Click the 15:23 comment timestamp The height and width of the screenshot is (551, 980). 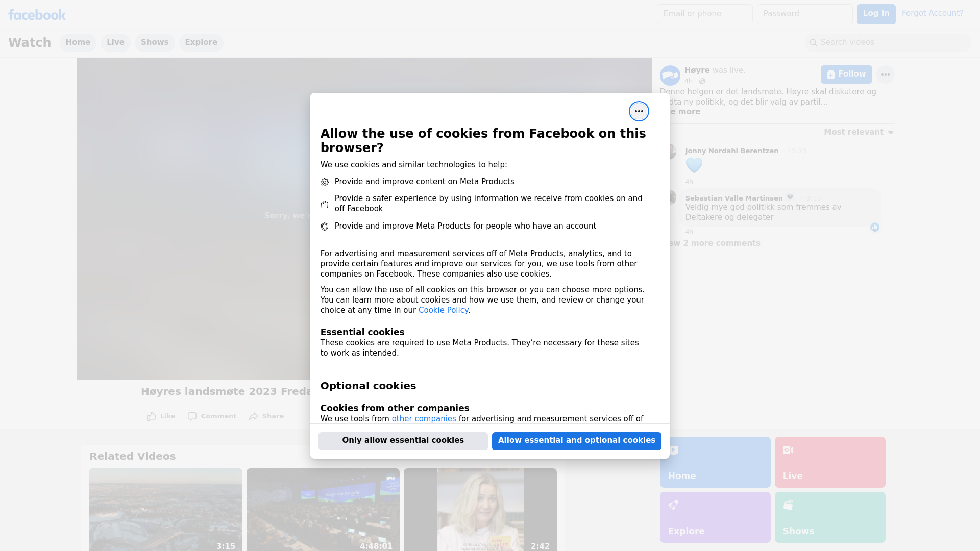797,151
